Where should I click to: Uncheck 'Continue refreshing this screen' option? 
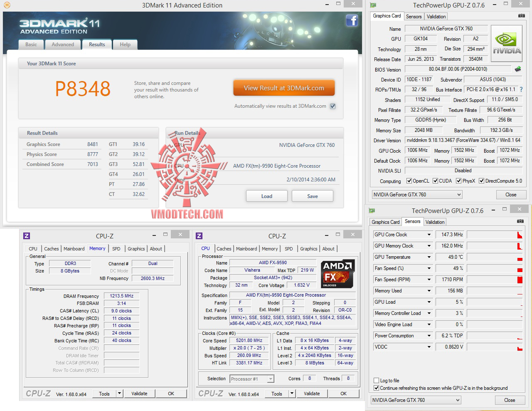pyautogui.click(x=376, y=388)
